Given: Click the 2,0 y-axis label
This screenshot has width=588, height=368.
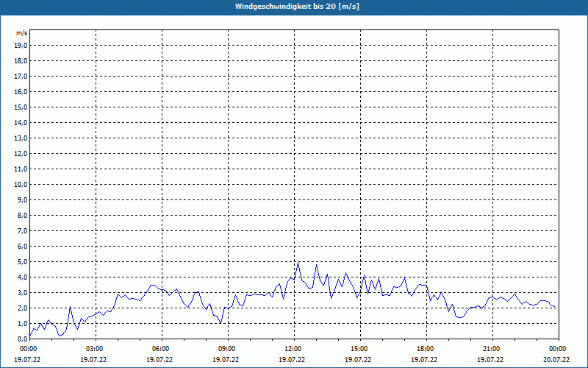Looking at the screenshot, I should point(22,308).
